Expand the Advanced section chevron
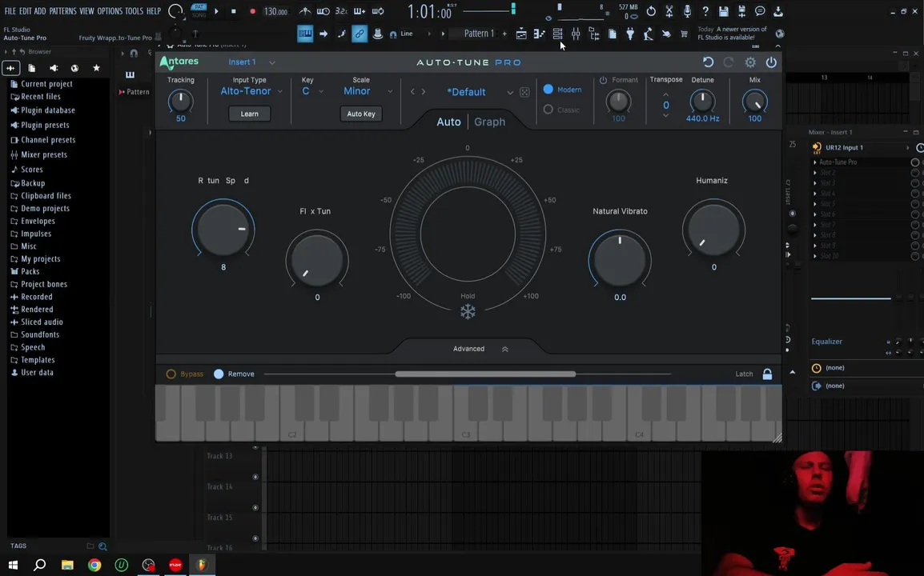 (x=505, y=350)
